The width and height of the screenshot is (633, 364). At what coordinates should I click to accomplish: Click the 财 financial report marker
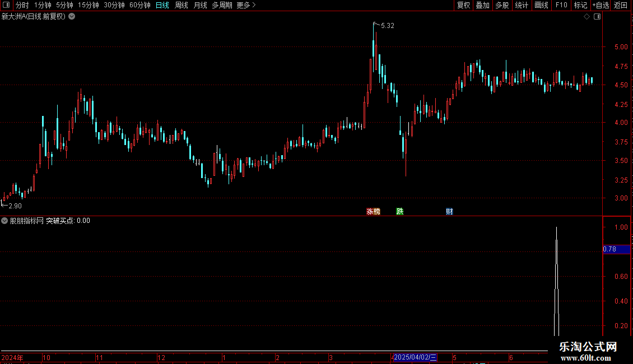coord(449,212)
